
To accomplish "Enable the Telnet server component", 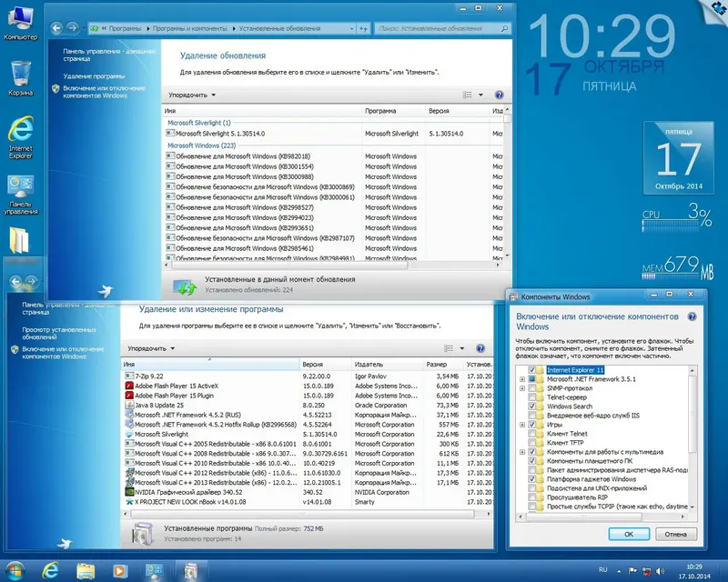I will click(532, 397).
